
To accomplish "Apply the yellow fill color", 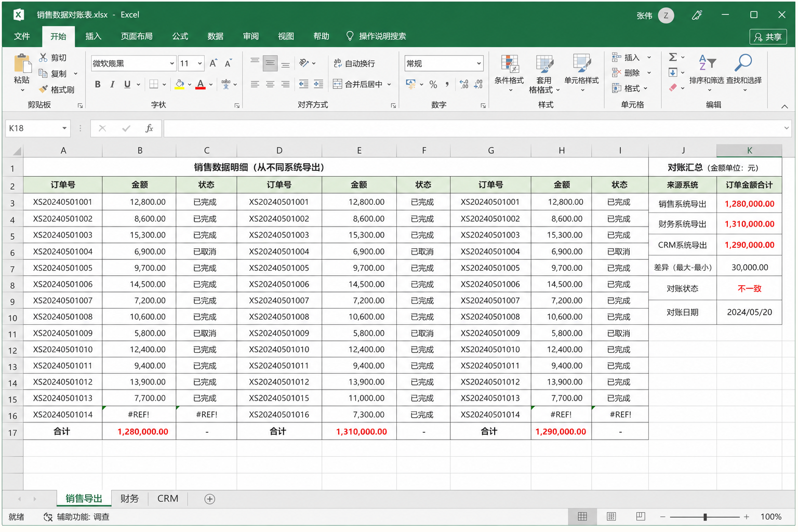I will pos(180,84).
